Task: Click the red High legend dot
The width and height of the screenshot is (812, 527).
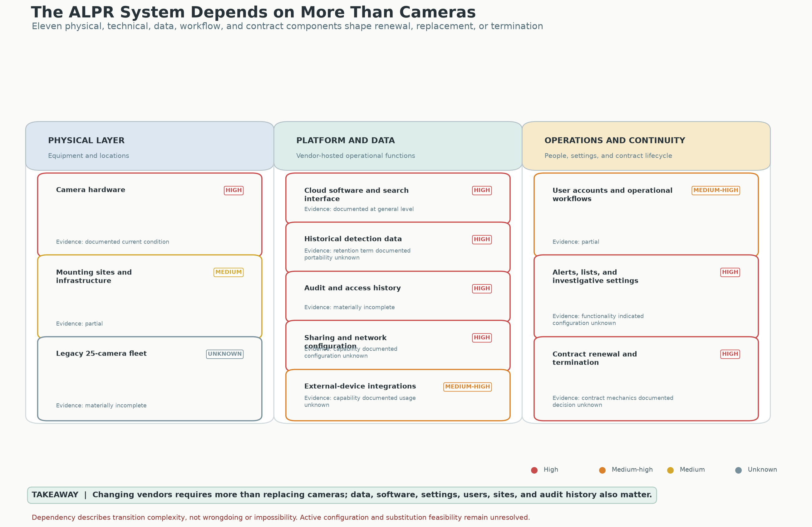Action: (534, 470)
